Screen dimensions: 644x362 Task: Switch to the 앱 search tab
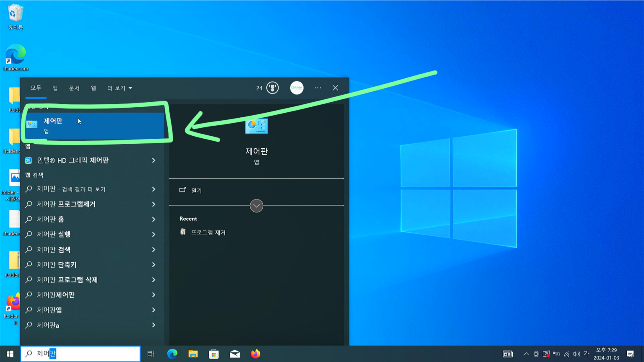coord(55,88)
